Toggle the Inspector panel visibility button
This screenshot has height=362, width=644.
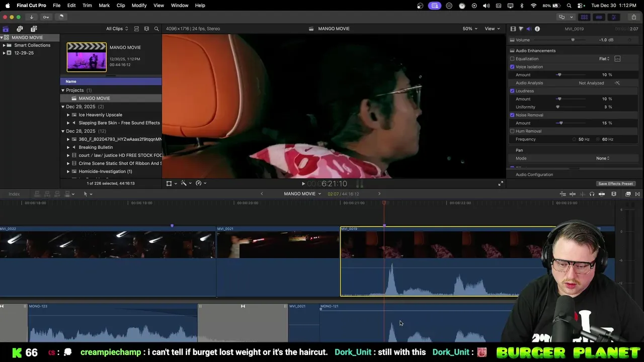(x=613, y=17)
